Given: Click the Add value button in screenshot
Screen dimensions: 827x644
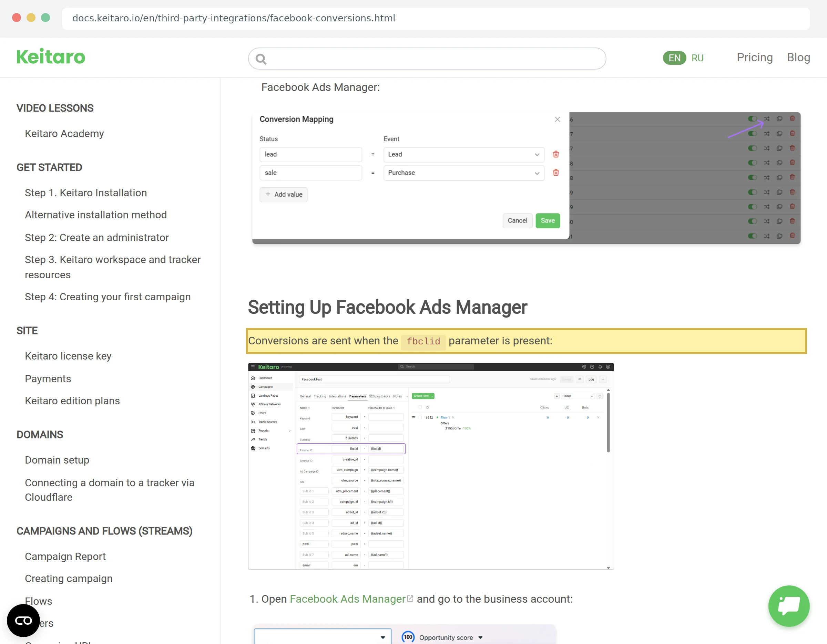Looking at the screenshot, I should [284, 195].
